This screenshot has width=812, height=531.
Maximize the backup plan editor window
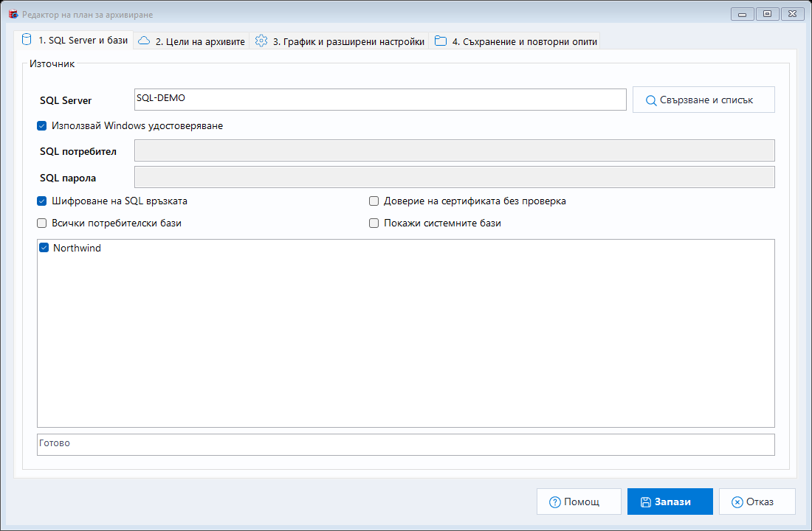[768, 14]
